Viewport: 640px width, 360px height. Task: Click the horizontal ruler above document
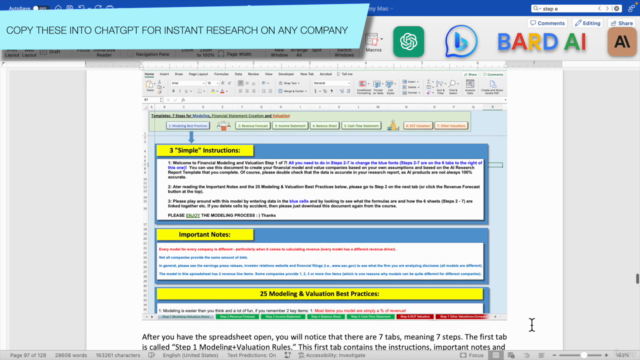(x=324, y=64)
